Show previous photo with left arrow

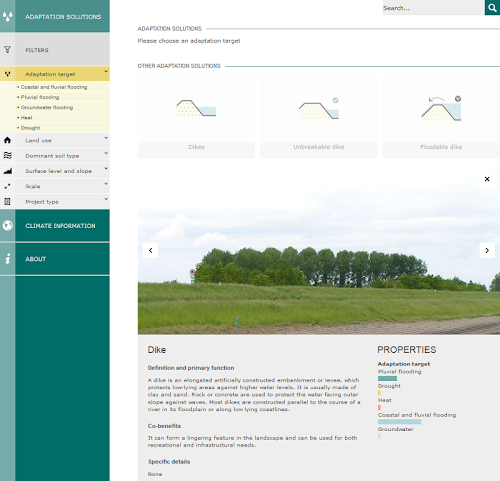click(x=150, y=250)
